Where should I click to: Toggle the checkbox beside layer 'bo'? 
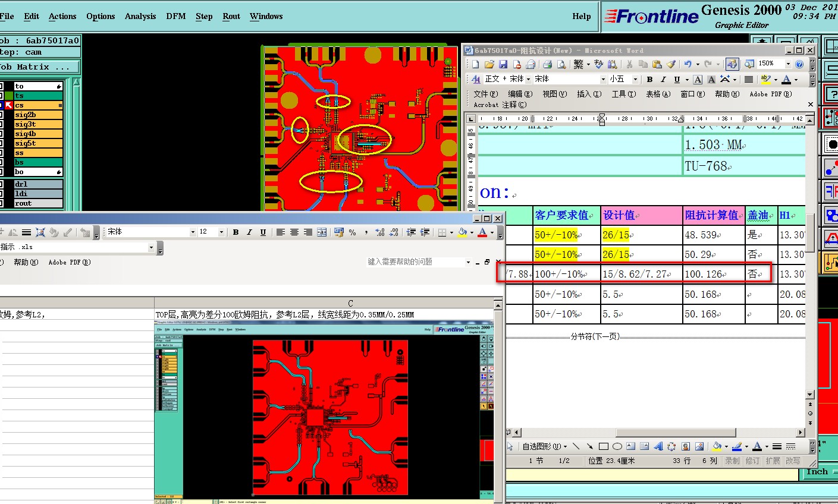click(2, 172)
